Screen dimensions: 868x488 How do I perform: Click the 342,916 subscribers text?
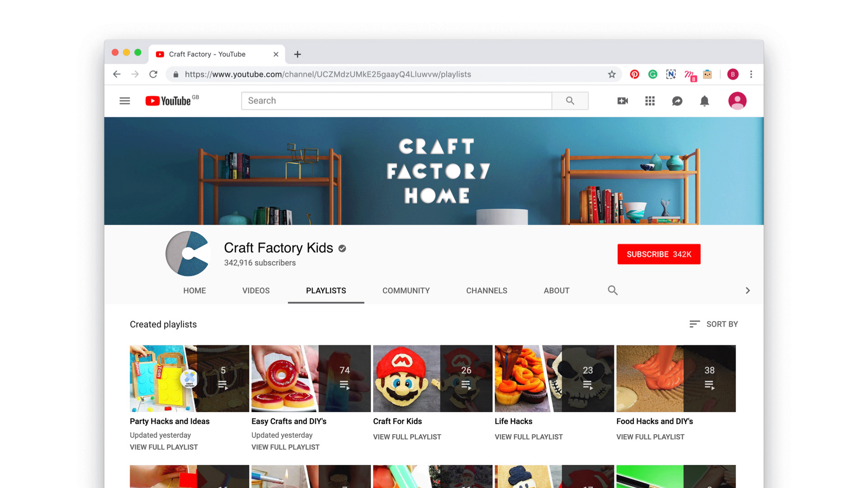(x=260, y=263)
